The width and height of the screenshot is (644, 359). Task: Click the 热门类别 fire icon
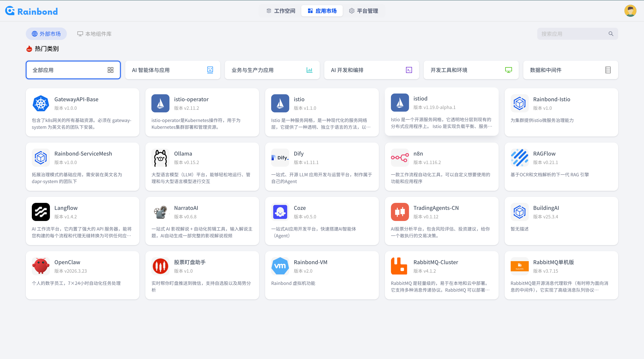pos(29,49)
